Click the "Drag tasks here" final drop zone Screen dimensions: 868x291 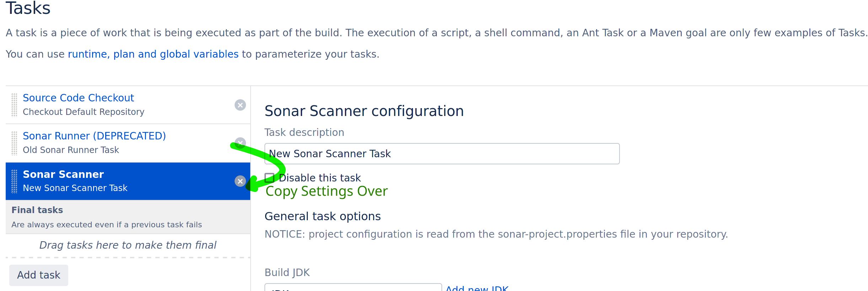128,245
